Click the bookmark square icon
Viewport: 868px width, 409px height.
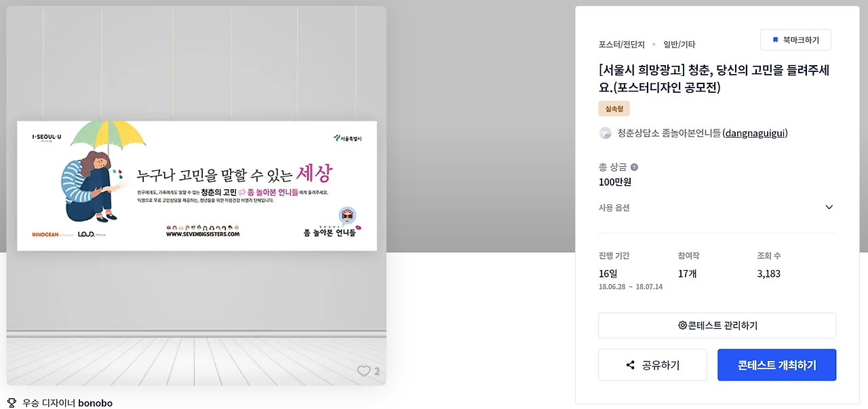(776, 40)
